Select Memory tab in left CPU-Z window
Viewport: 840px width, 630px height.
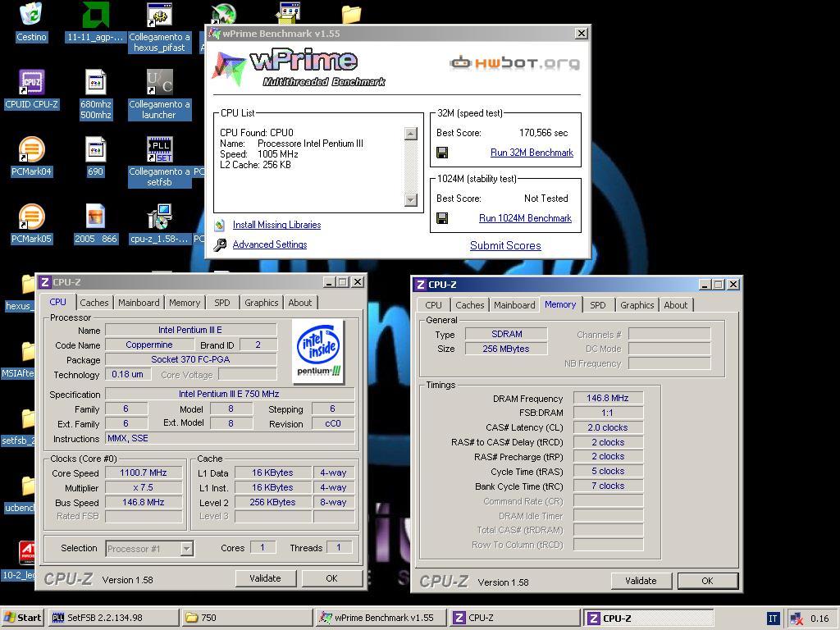[x=185, y=303]
